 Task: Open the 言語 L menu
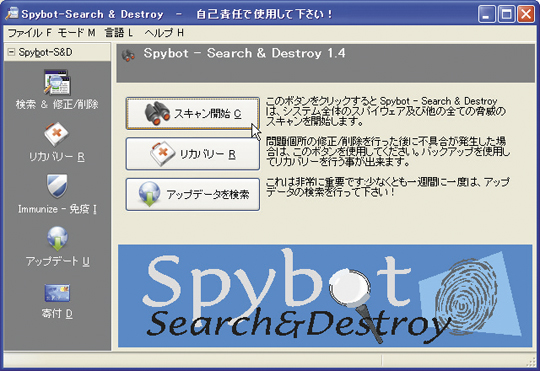tap(119, 33)
